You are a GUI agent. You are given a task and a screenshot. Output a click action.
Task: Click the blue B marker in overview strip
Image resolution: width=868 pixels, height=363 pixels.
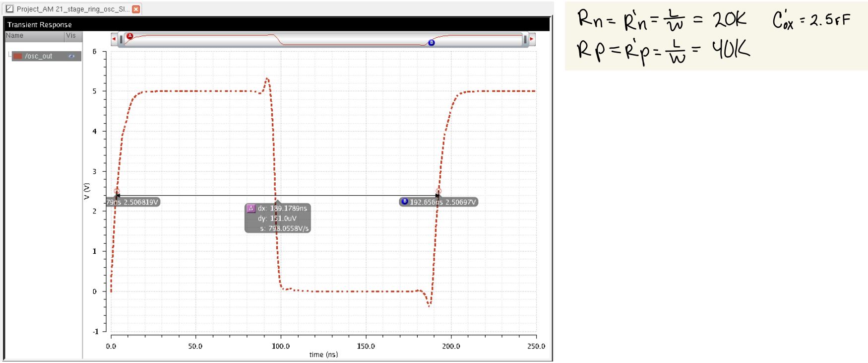click(432, 43)
